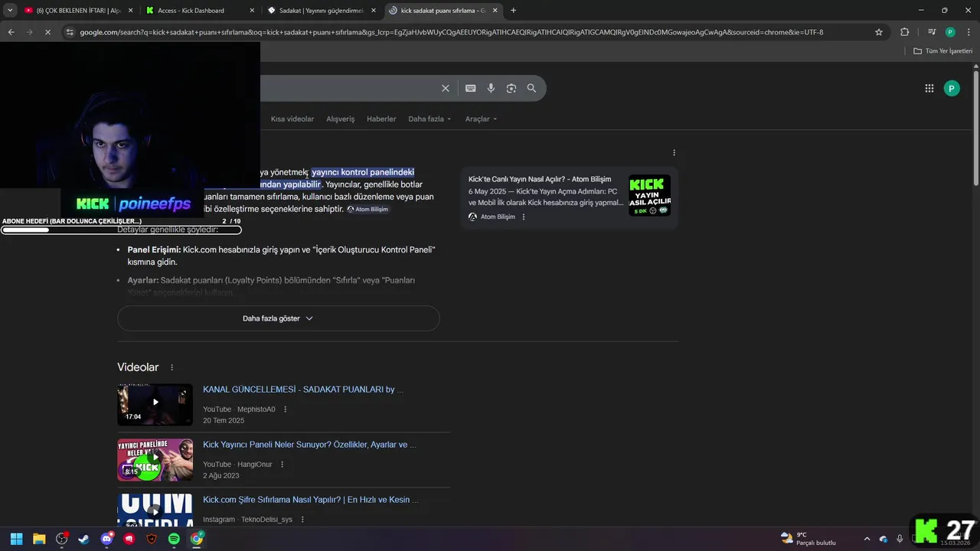
Task: Open the tab search dropdown arrow
Action: 10,10
